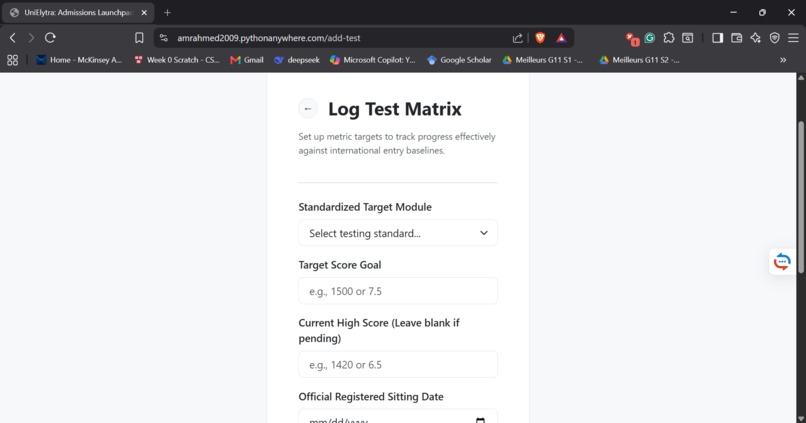This screenshot has width=806, height=423.
Task: Click the red extension with badge 1
Action: pyautogui.click(x=632, y=38)
